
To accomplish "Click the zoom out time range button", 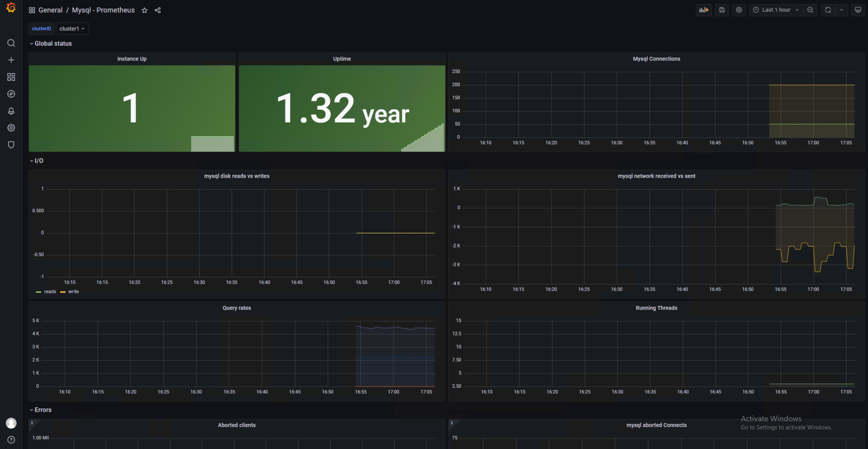I will click(x=810, y=10).
